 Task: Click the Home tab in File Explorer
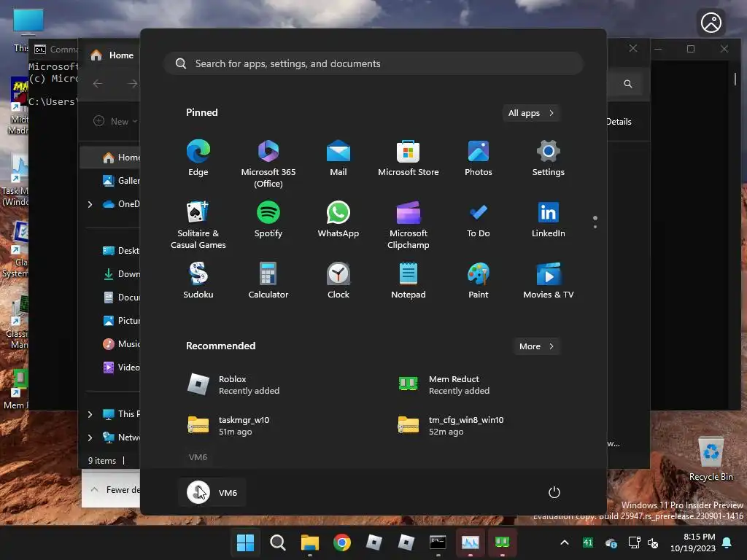(x=112, y=55)
